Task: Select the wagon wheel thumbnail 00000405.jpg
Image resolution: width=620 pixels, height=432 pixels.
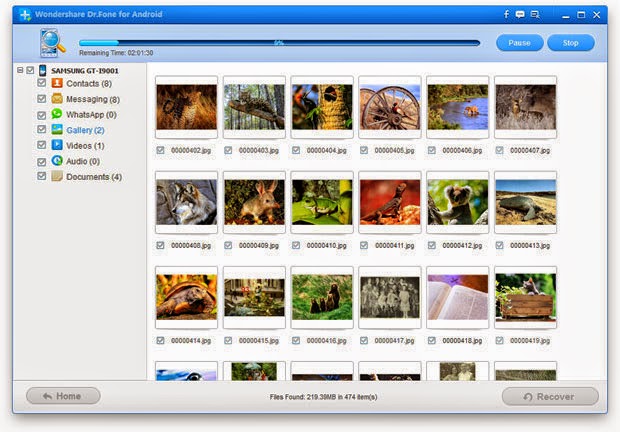Action: tap(390, 107)
